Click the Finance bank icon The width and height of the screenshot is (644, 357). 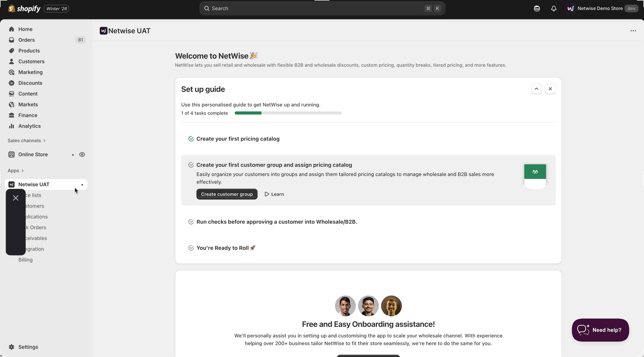coord(12,115)
